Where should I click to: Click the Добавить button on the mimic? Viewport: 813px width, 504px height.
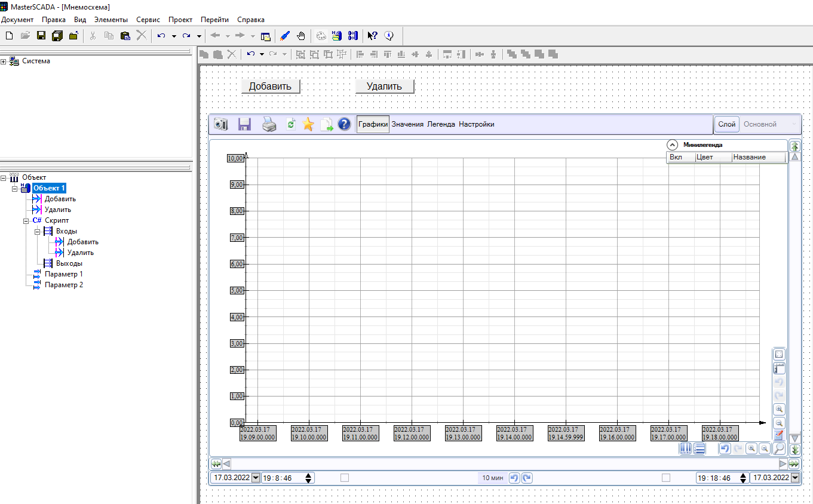coord(270,86)
